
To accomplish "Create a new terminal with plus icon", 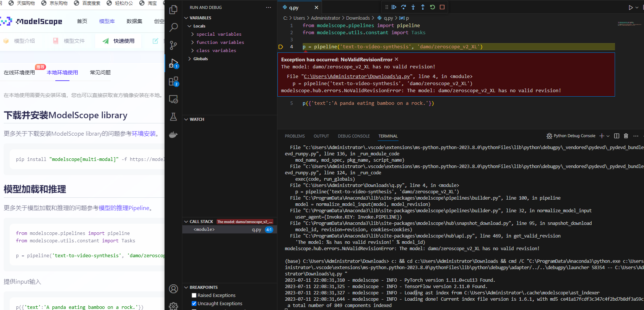I will (x=602, y=136).
